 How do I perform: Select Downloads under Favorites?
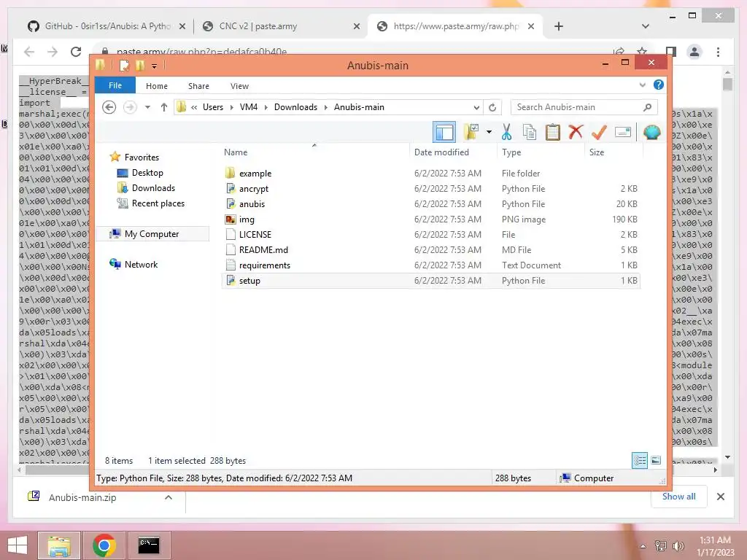coord(153,188)
